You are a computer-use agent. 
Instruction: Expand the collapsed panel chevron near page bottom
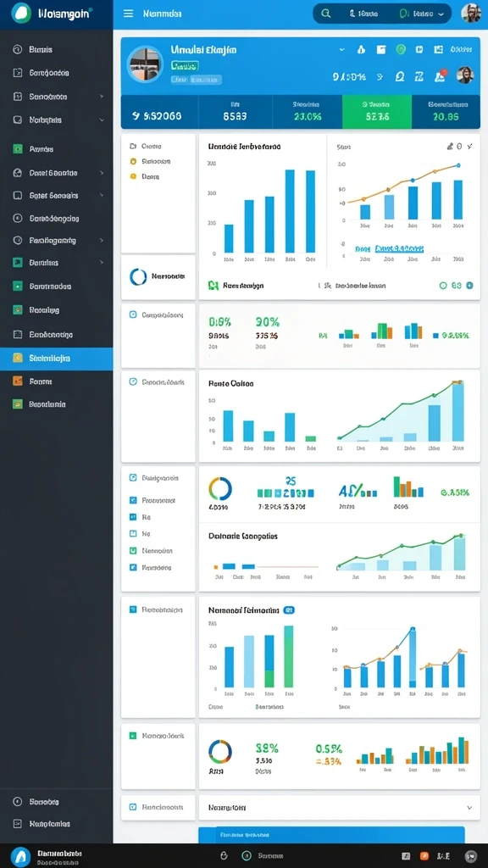469,808
